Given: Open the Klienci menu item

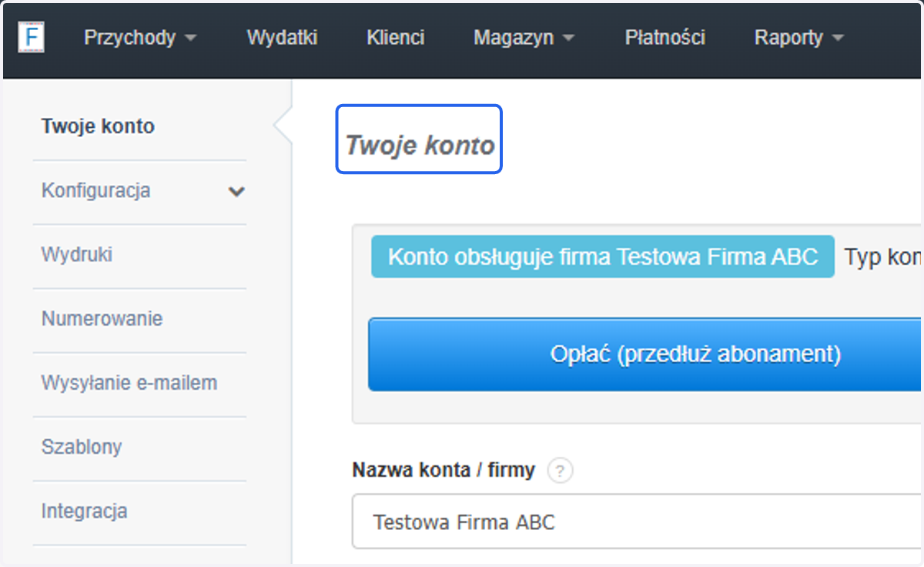Looking at the screenshot, I should [x=396, y=38].
